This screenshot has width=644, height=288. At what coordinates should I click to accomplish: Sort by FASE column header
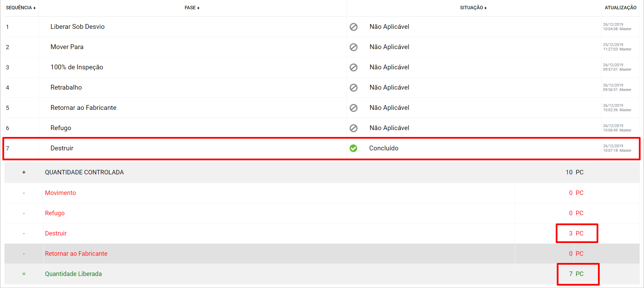(192, 8)
